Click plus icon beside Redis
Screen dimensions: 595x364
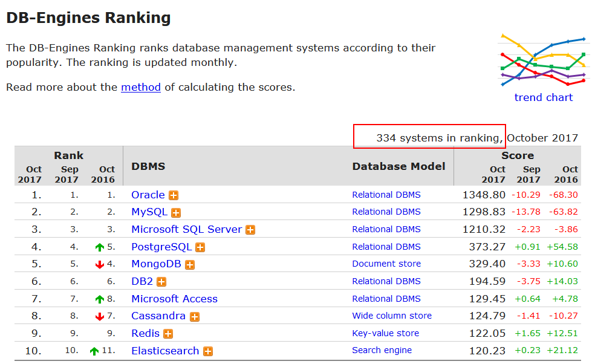click(168, 334)
